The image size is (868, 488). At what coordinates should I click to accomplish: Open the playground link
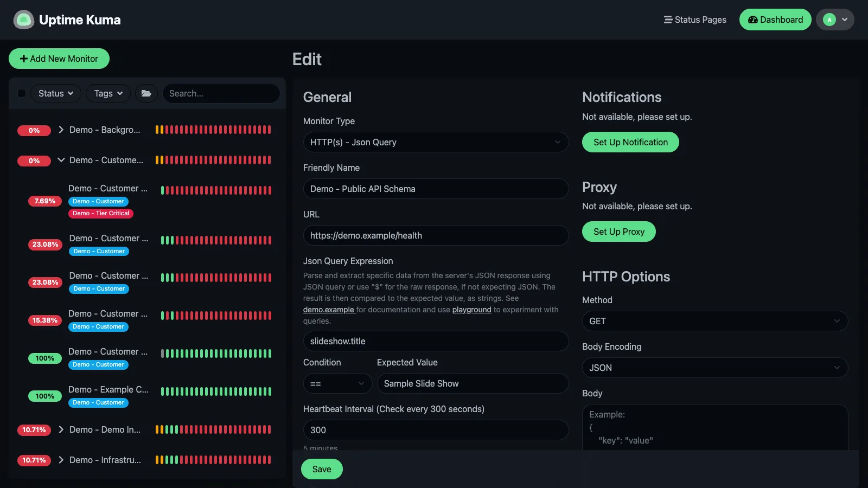[471, 310]
